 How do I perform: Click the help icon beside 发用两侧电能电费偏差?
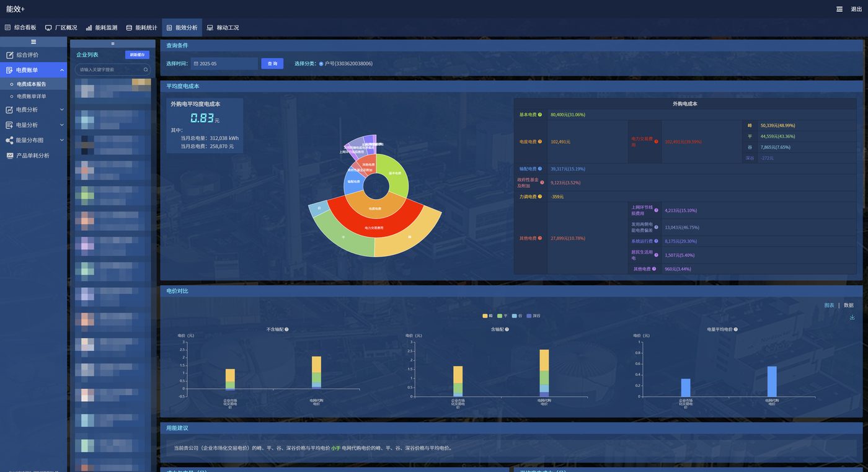point(656,227)
